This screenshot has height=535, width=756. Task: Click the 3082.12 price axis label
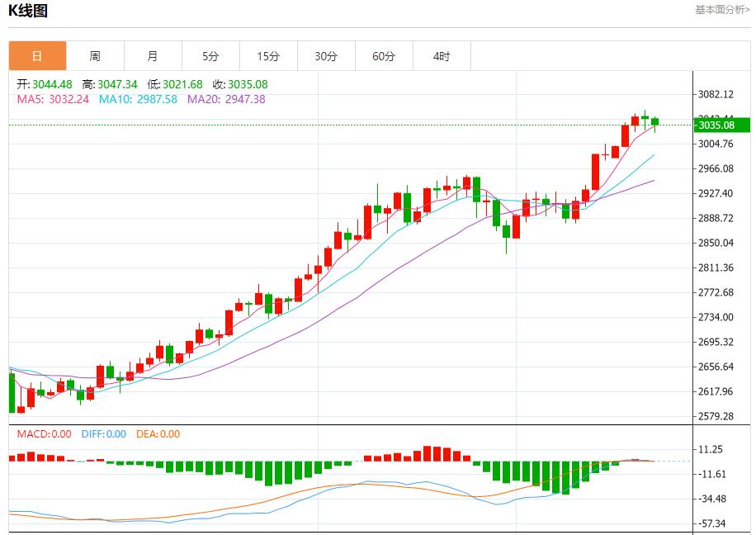click(716, 94)
